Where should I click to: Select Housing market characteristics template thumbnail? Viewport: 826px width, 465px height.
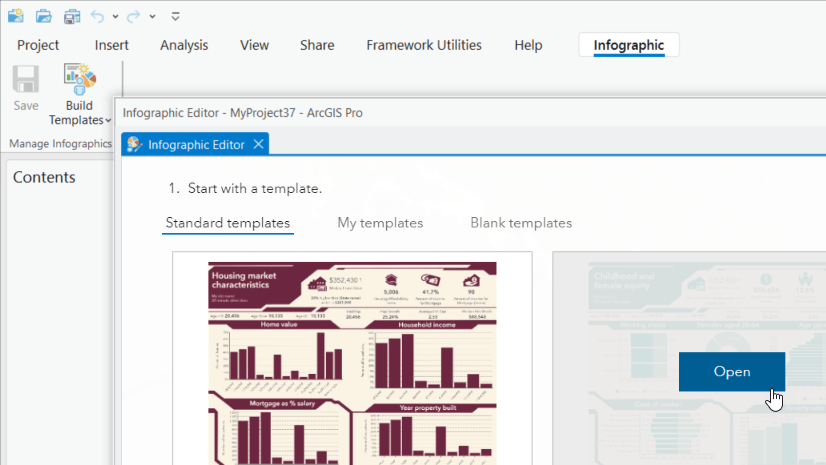352,360
